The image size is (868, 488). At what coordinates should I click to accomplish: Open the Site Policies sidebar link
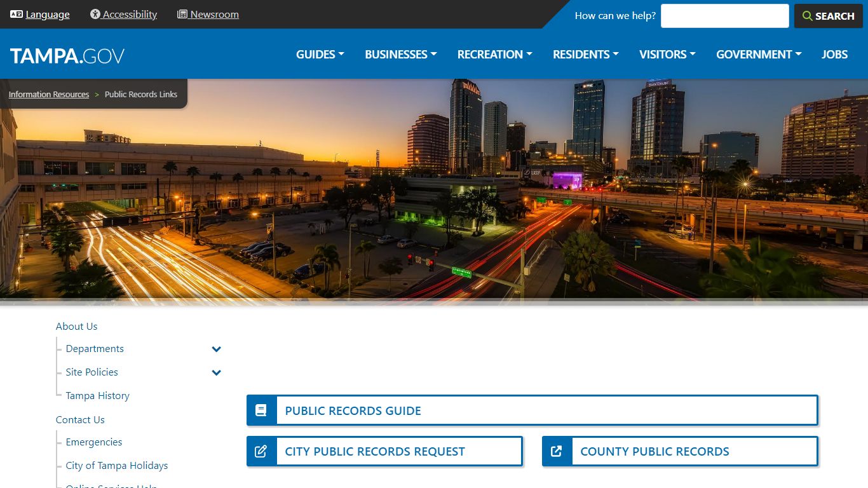coord(92,372)
